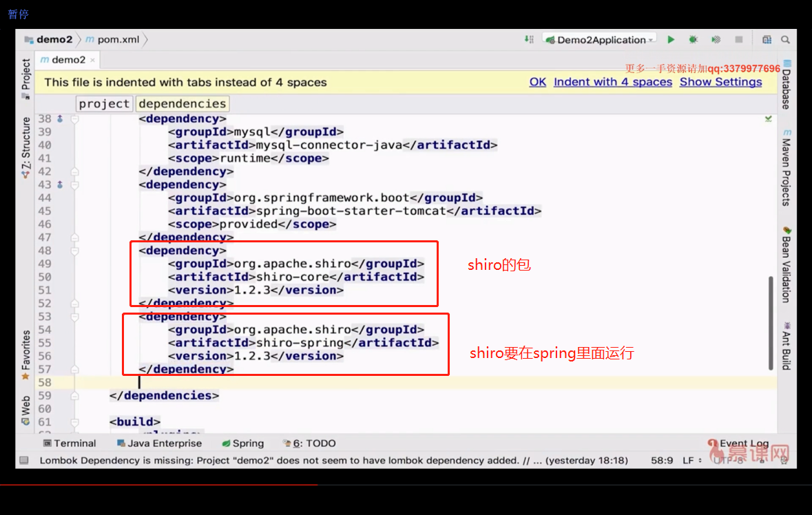
Task: Open the Project tool window
Action: coord(25,78)
